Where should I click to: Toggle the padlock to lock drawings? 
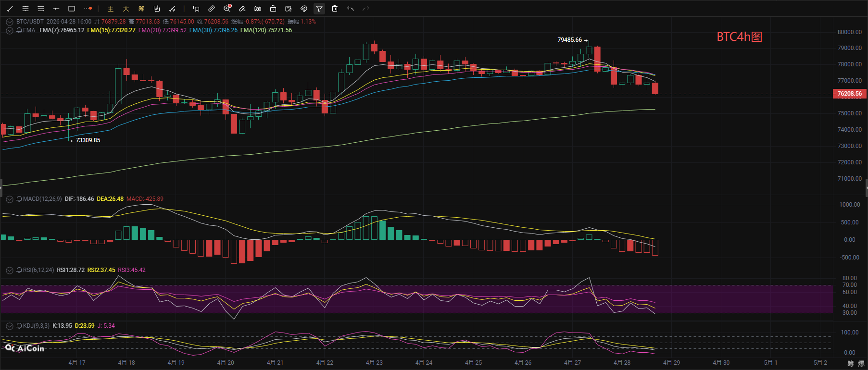273,9
